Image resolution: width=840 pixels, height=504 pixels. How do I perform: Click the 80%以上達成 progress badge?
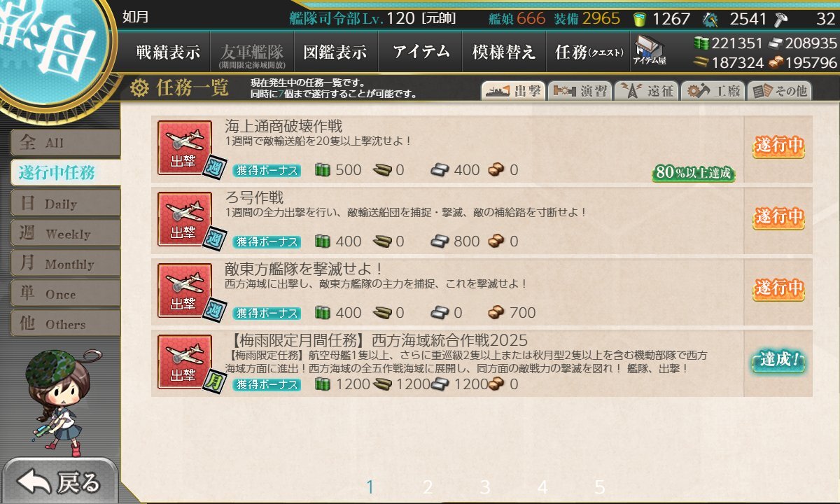[x=694, y=173]
